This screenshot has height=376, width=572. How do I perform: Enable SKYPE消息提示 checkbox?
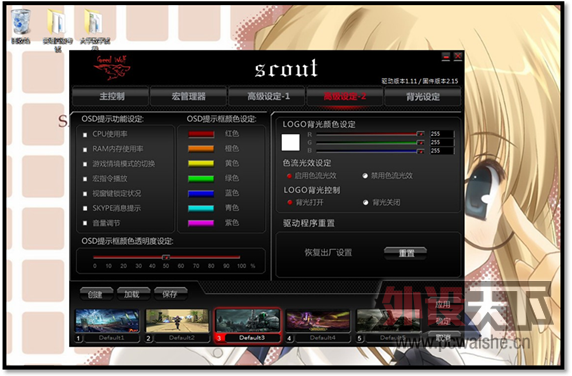85,208
